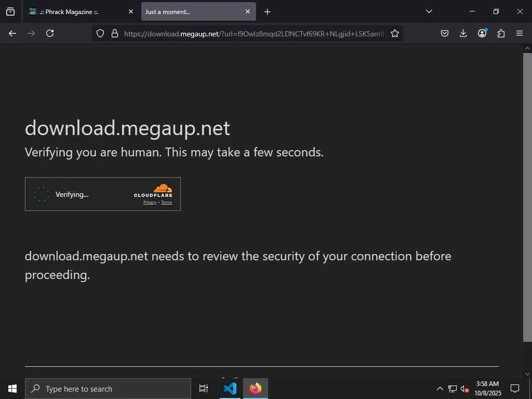Open the Extensions puzzle menu
532x399 pixels.
(x=501, y=33)
